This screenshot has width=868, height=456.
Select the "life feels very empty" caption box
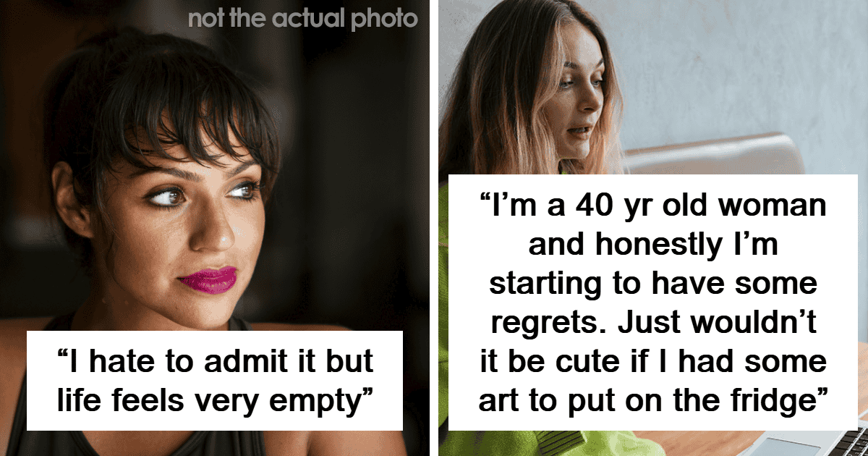pos(215,381)
